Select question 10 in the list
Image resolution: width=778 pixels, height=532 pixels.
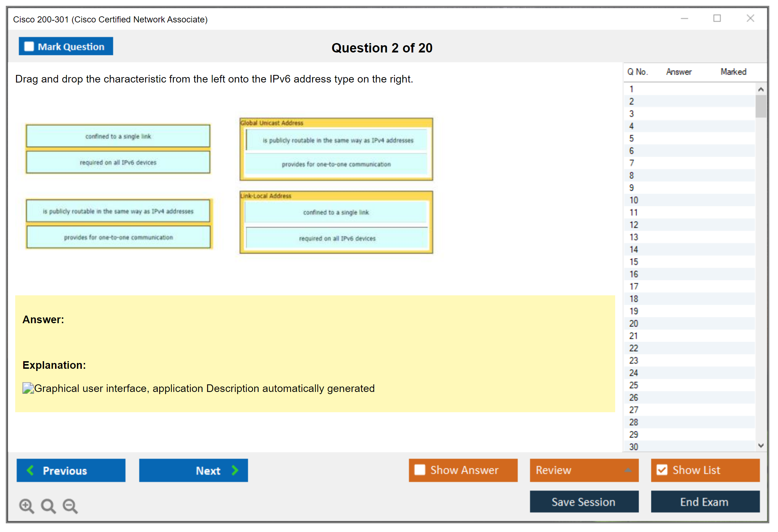point(634,200)
